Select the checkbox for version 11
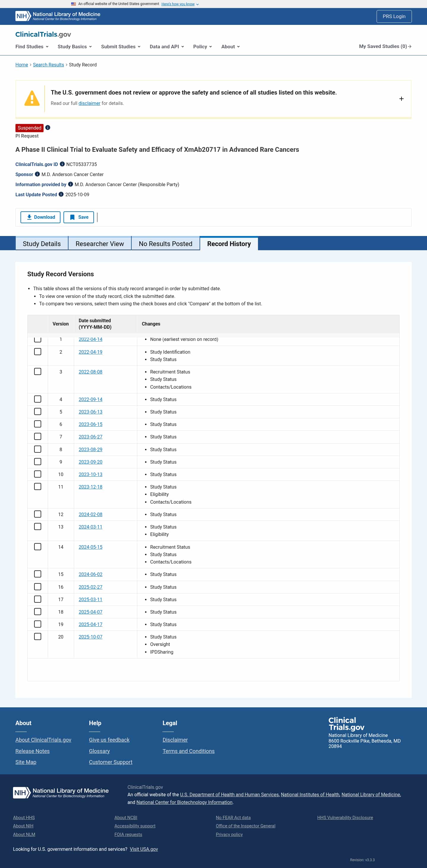427x868 pixels. (38, 486)
